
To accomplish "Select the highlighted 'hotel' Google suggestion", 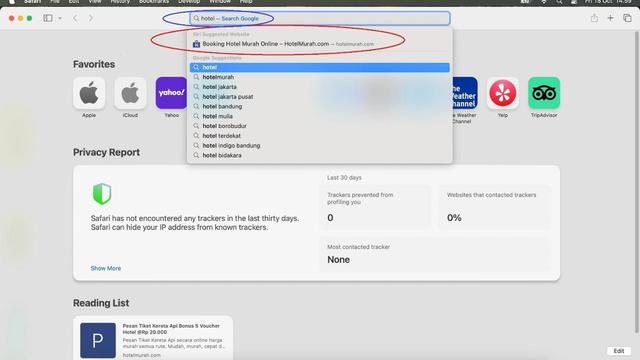I will (320, 67).
